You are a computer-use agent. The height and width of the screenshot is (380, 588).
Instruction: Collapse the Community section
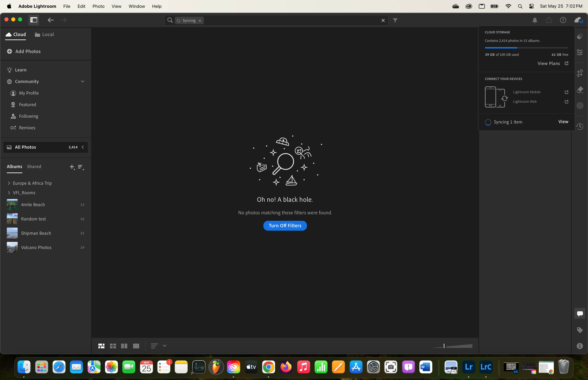click(x=82, y=81)
